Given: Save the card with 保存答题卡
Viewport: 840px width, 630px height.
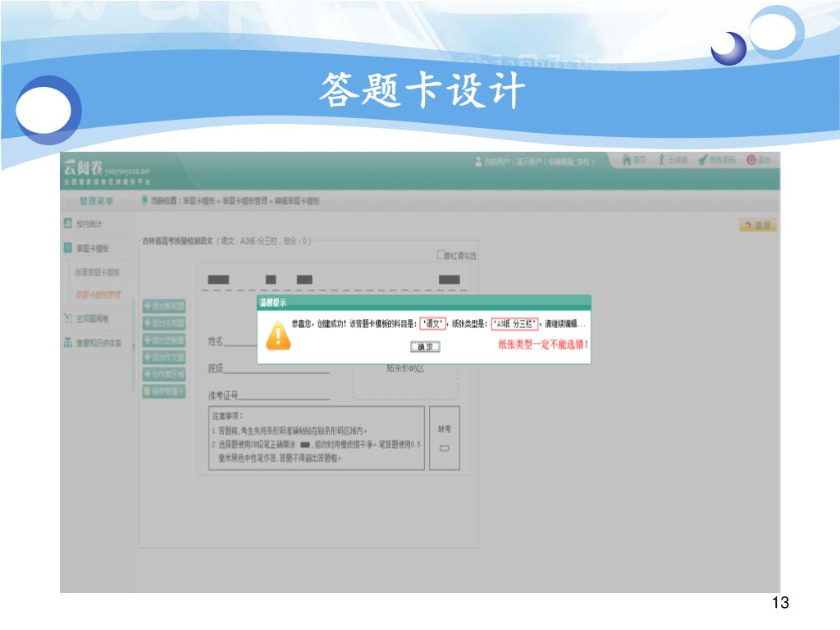Looking at the screenshot, I should 164,391.
